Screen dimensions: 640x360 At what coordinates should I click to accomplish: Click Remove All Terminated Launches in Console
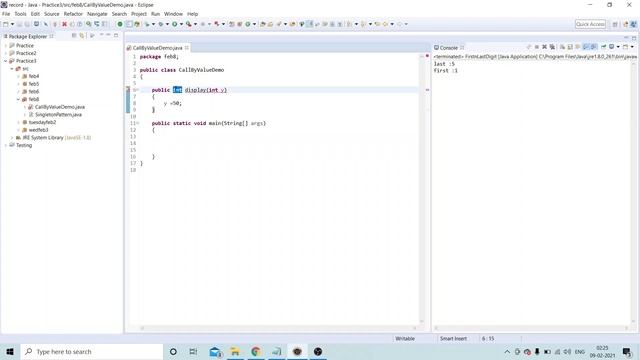(x=552, y=47)
